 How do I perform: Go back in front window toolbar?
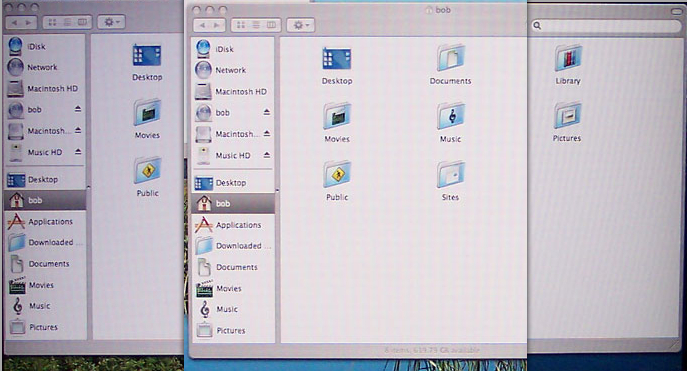coord(202,25)
